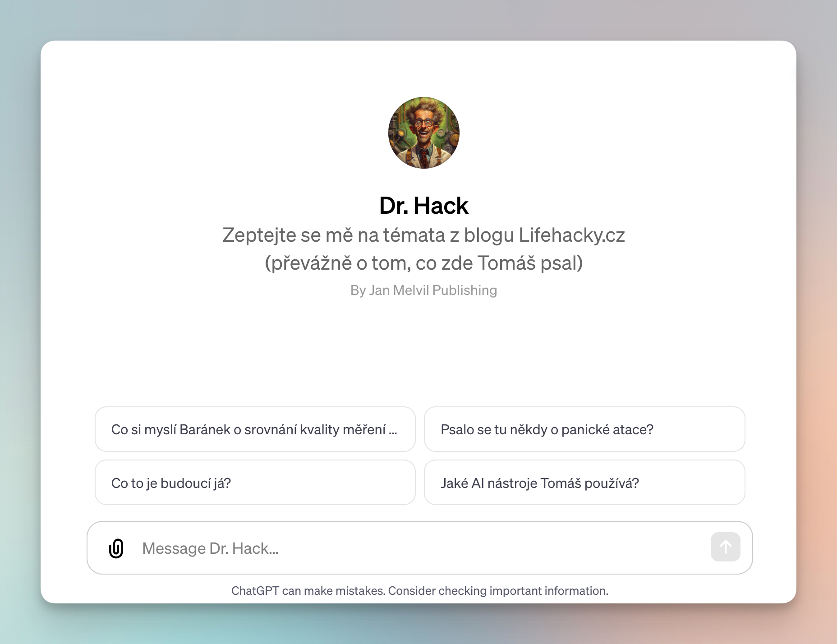Click the ellipsis ending the truncated Baránek suggestion
This screenshot has height=644, width=837.
[393, 430]
